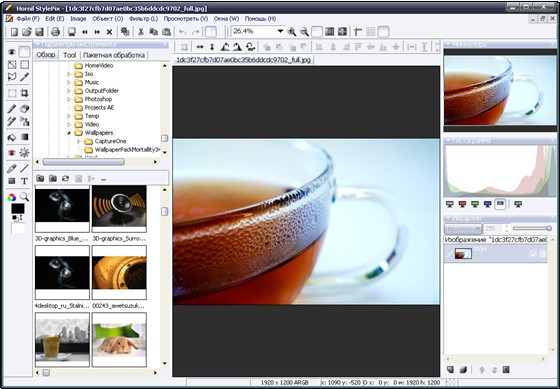Open the zoom percentage dropdown

(280, 31)
